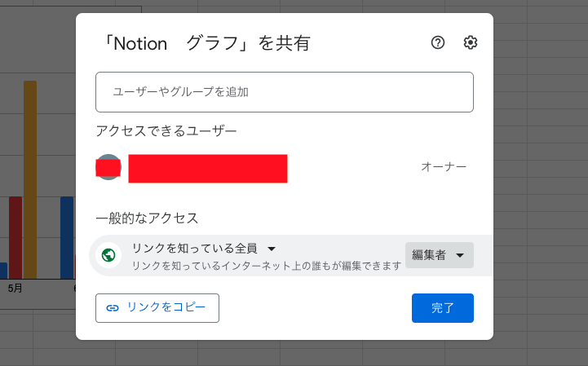Click the link access description text
Screen dimensions: 588x366
click(x=267, y=266)
